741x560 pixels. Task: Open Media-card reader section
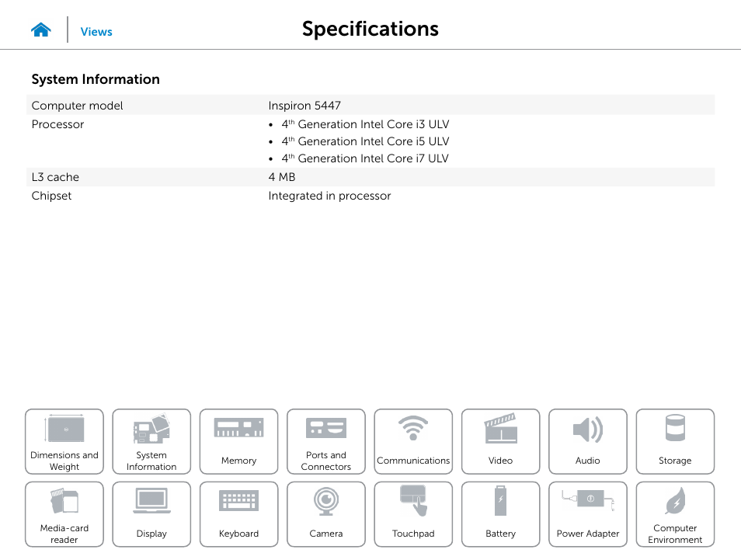tap(64, 514)
